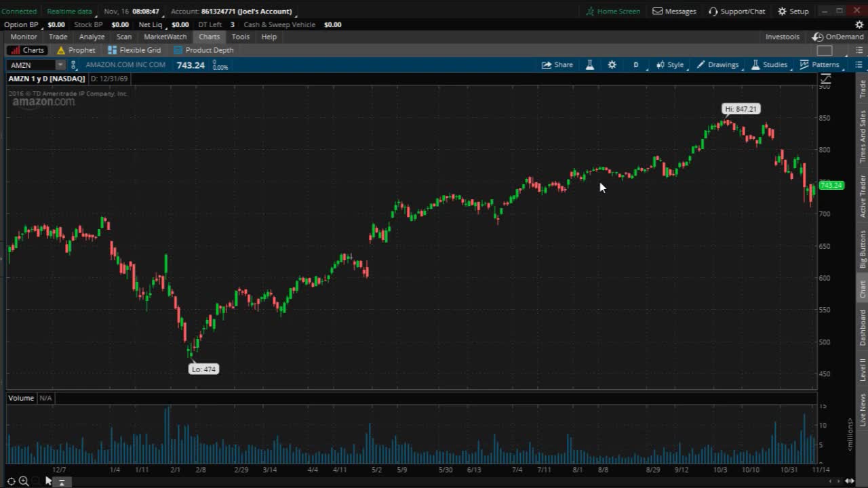Viewport: 868px width, 488px height.
Task: Click the symbol link chain icon
Action: coord(73,65)
